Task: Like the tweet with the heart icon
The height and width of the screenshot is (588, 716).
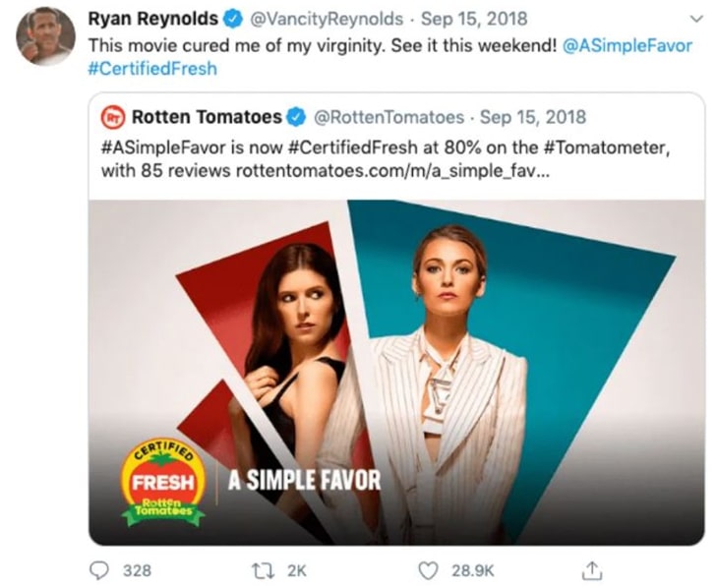Action: pyautogui.click(x=428, y=569)
